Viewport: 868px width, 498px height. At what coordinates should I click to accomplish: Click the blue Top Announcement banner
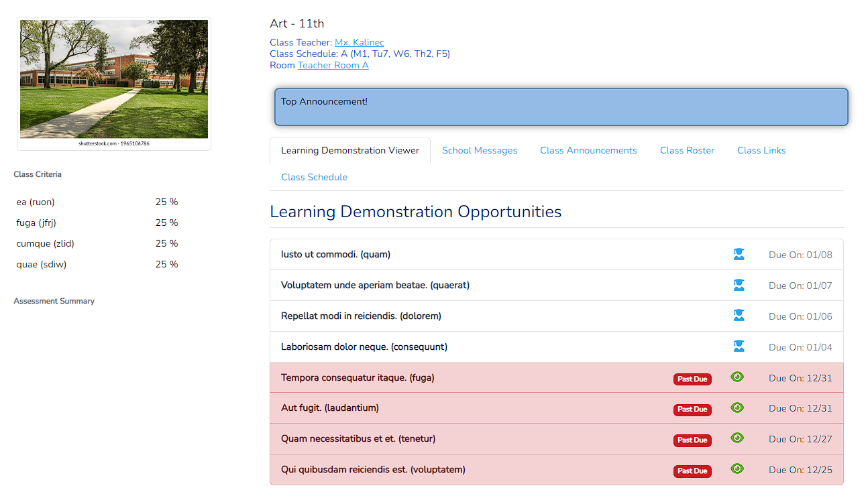(x=561, y=107)
